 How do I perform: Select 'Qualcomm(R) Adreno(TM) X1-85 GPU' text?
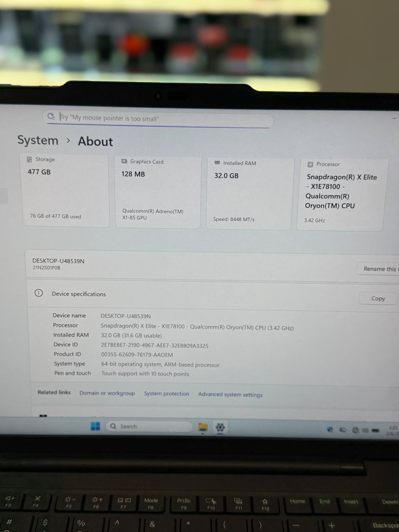pyautogui.click(x=153, y=214)
